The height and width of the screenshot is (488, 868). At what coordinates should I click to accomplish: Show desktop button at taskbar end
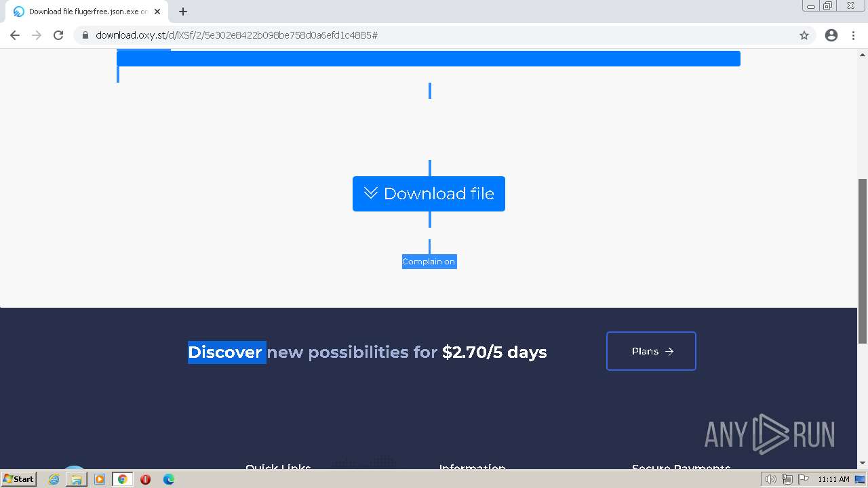point(860,479)
